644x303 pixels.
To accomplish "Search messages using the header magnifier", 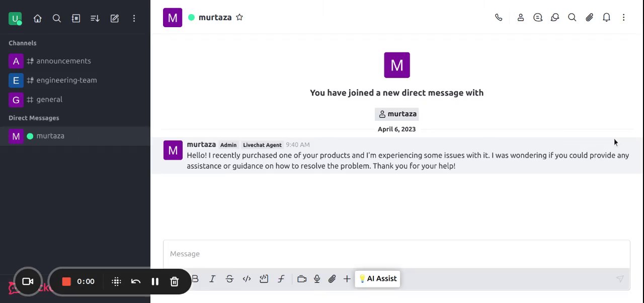I will click(x=572, y=18).
